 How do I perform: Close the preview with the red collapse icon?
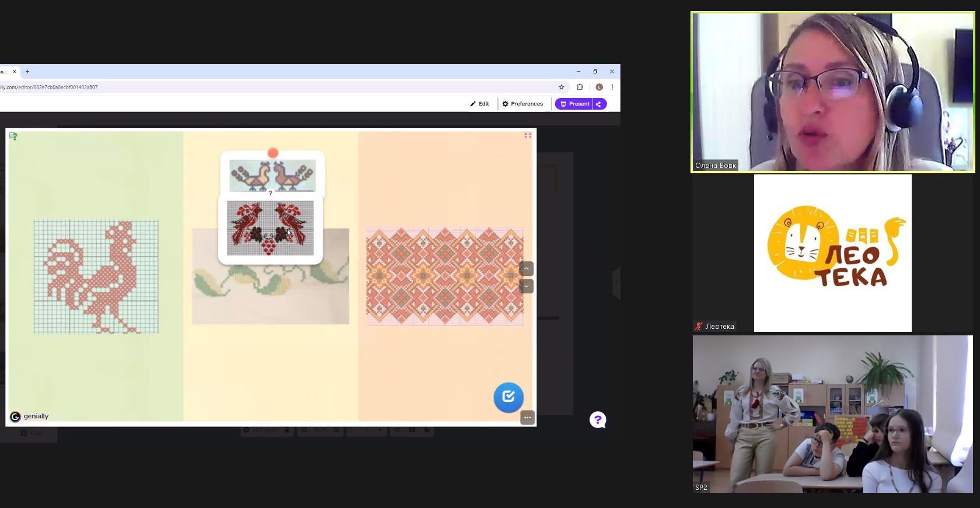[x=528, y=135]
